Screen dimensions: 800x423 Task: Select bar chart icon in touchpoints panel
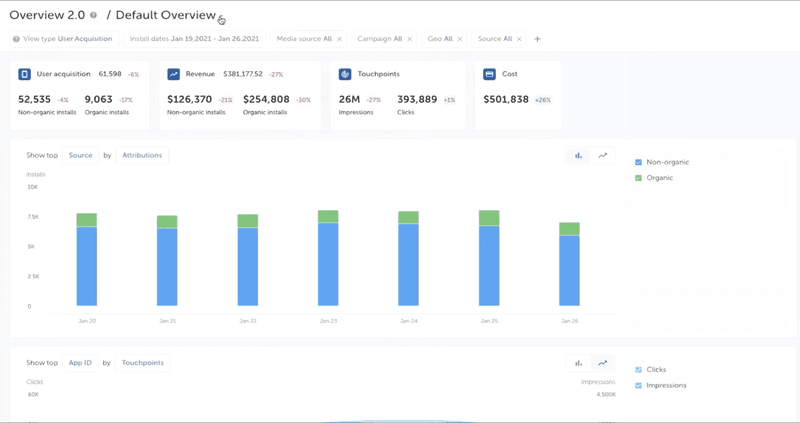[578, 363]
